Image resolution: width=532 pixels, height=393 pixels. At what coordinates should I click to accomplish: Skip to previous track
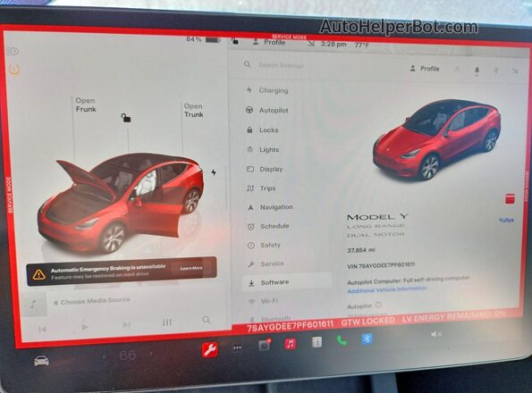(x=42, y=329)
